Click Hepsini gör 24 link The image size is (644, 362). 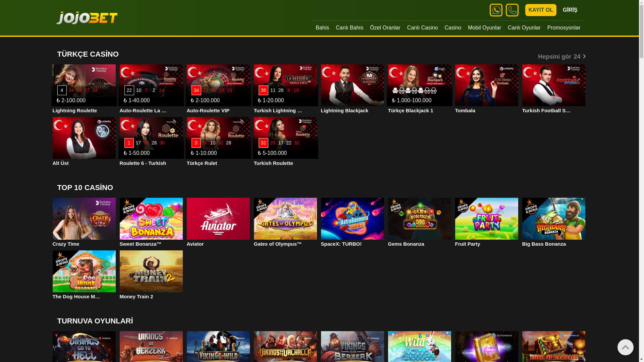[561, 57]
